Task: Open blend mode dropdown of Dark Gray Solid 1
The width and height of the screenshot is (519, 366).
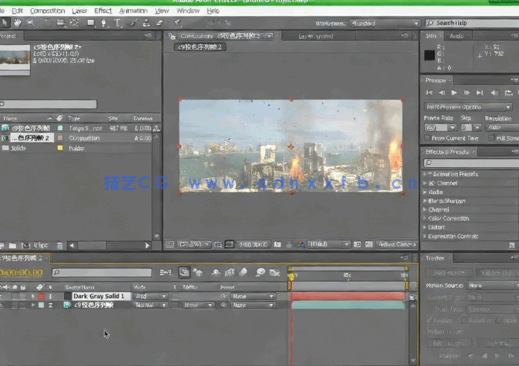Action: [x=150, y=296]
